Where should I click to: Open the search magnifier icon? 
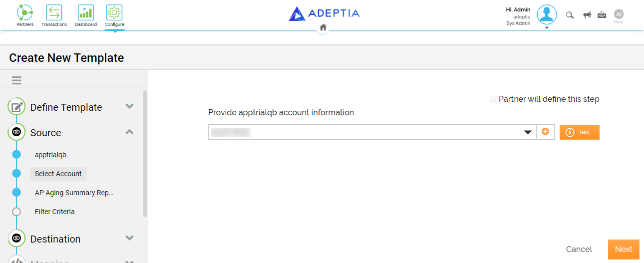570,15
